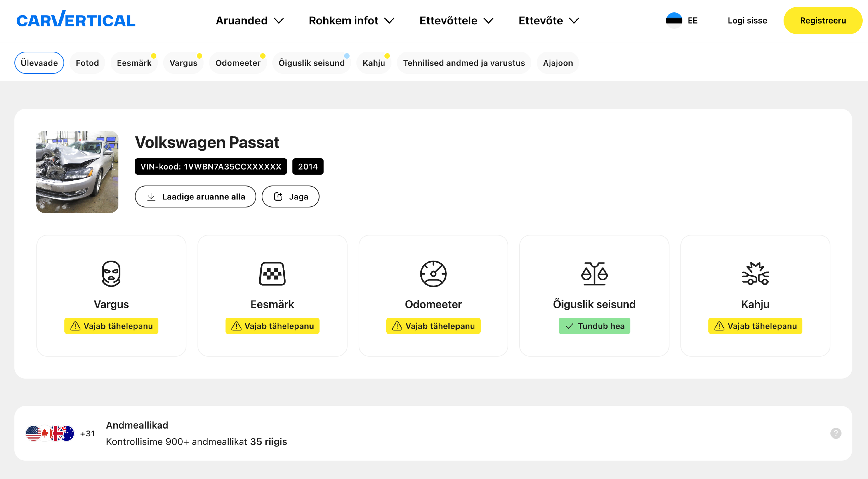The image size is (868, 479).
Task: Open the Eesmärk tab
Action: pyautogui.click(x=134, y=63)
